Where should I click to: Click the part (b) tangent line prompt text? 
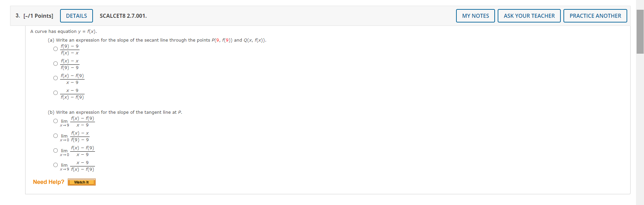pyautogui.click(x=114, y=112)
